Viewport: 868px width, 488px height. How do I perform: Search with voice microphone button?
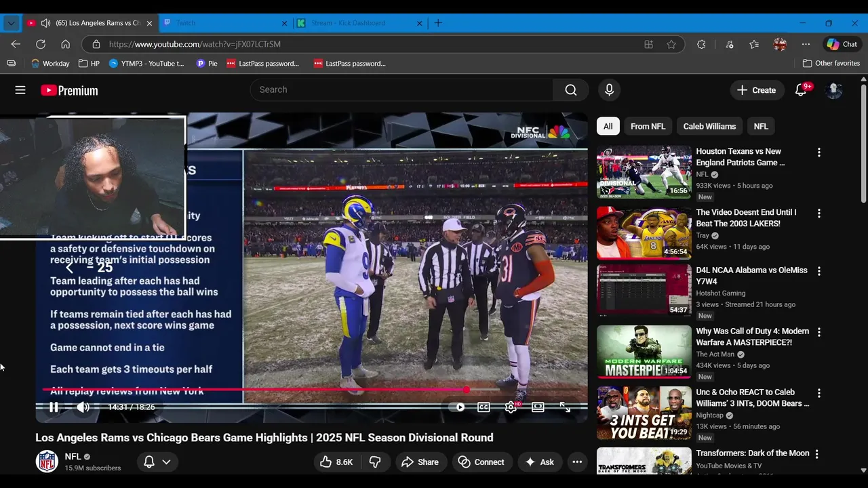click(x=609, y=90)
